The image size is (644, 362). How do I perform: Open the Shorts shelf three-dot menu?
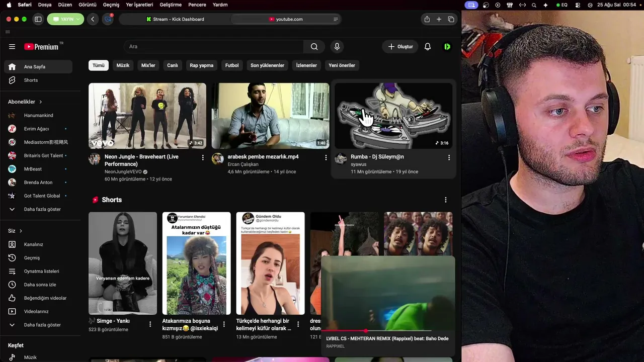coord(445,200)
